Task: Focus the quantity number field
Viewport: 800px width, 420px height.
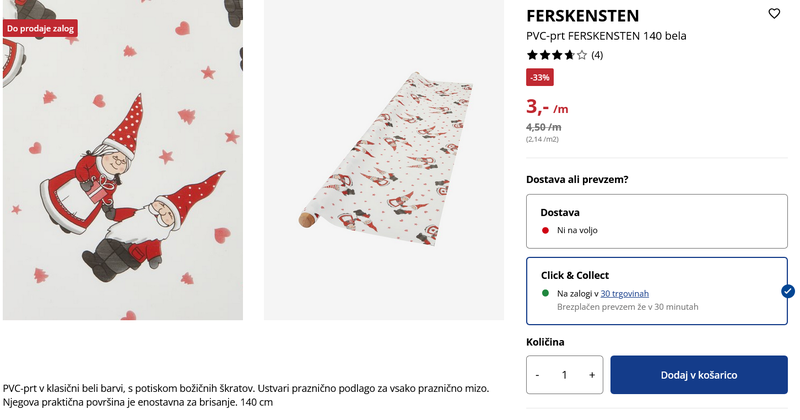Action: coord(565,375)
